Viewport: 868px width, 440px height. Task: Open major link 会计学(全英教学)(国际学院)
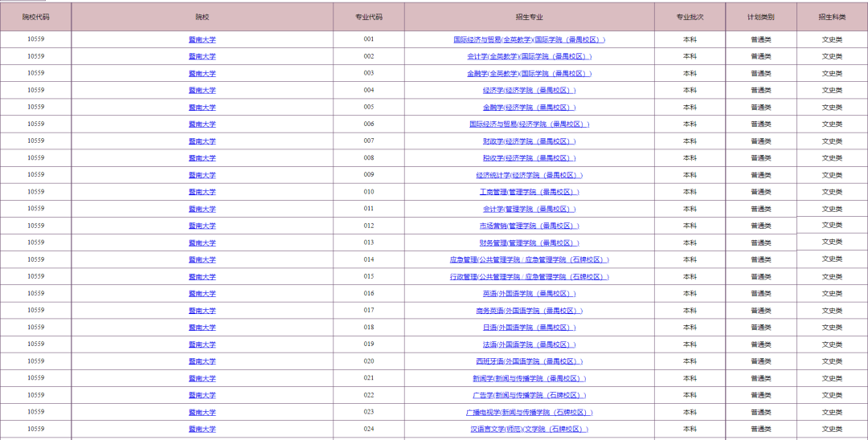tap(529, 56)
